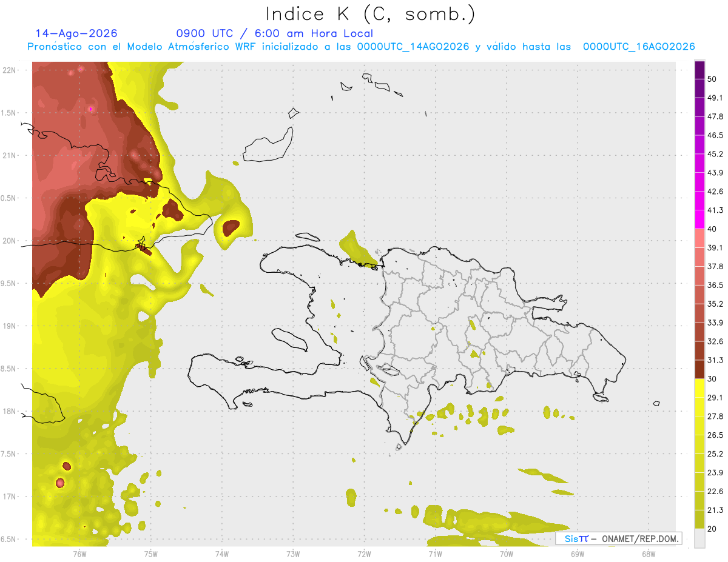Click the "Pronostico con el Modelo Atmosferico WRF" line
728x562 pixels.
[361, 47]
